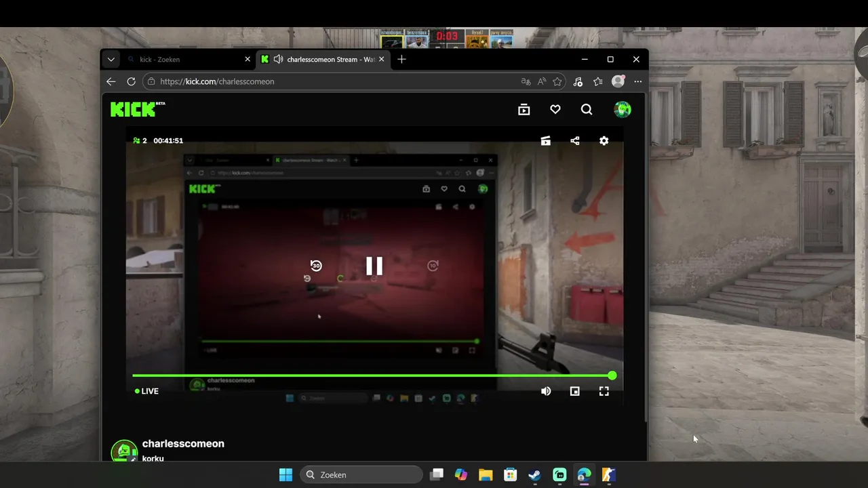Open the video player settings gear
Viewport: 868px width, 488px height.
(x=604, y=141)
